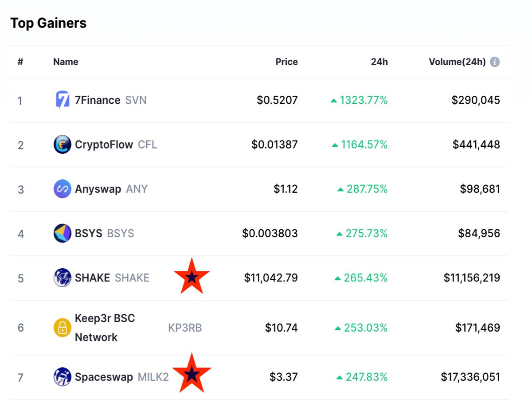Screen dimensions: 532x403
Task: Sort by Volume(24h) column header
Action: 457,62
